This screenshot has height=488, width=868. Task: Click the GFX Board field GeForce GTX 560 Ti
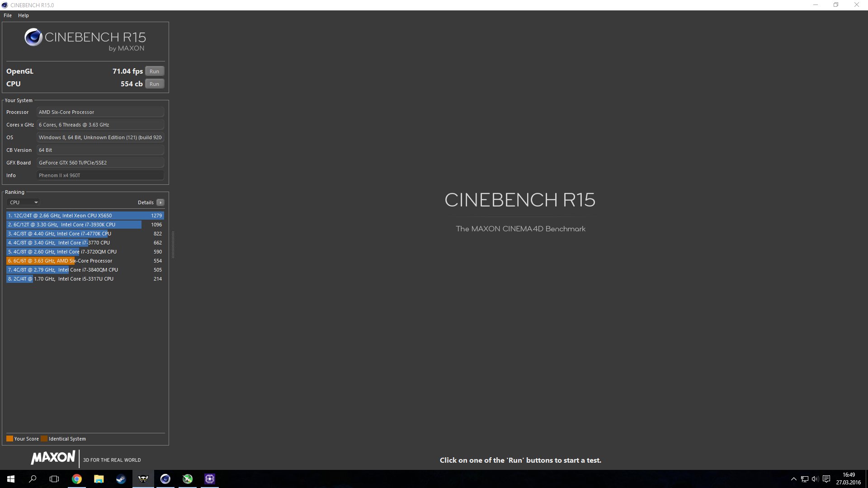click(100, 163)
